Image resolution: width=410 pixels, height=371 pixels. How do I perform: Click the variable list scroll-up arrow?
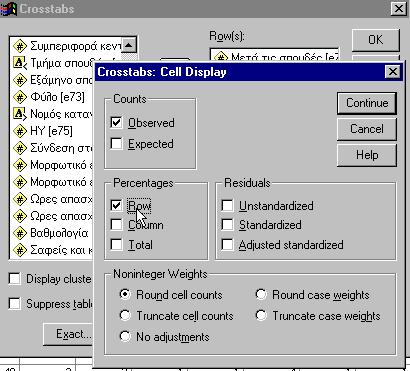(x=129, y=45)
